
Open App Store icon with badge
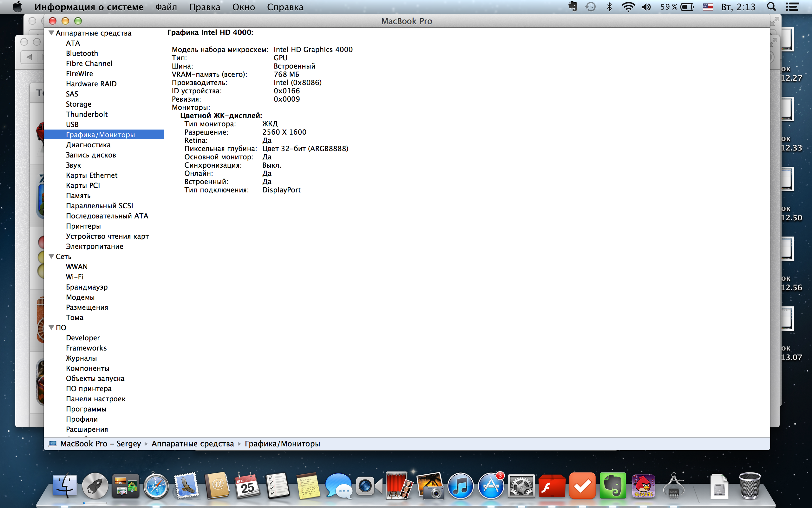pyautogui.click(x=491, y=486)
